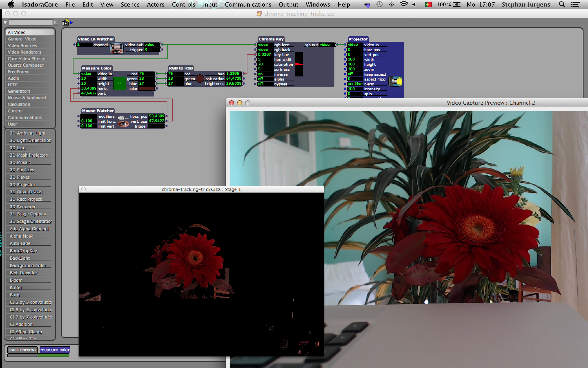Screen dimensions: 588x368
Task: Open the Windows menu
Action: point(317,4)
